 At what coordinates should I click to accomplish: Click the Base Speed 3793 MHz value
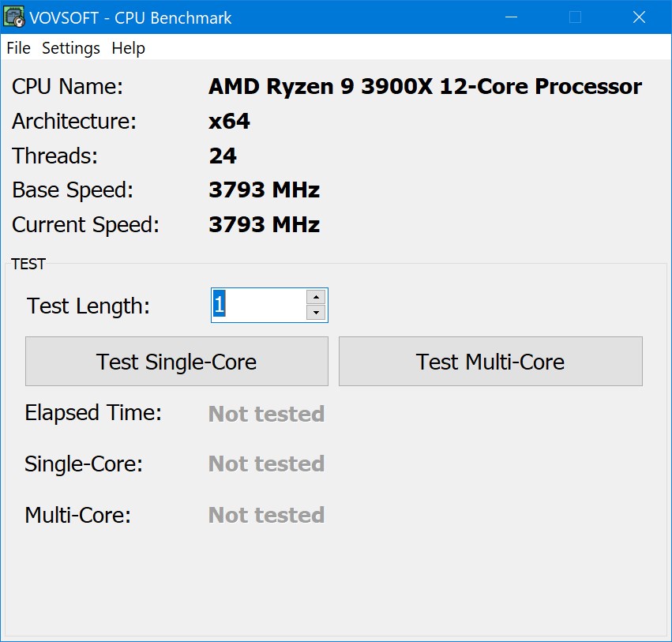(264, 190)
